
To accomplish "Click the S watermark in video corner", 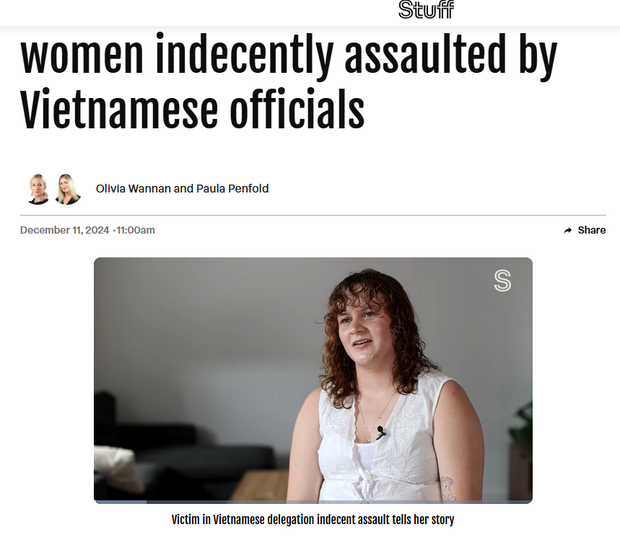I will coord(503,281).
